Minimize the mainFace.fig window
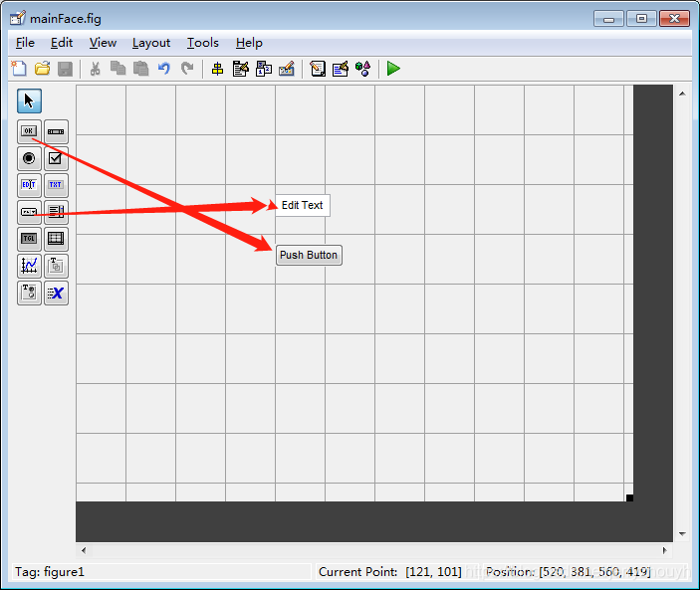The height and width of the screenshot is (590, 700). tap(608, 19)
